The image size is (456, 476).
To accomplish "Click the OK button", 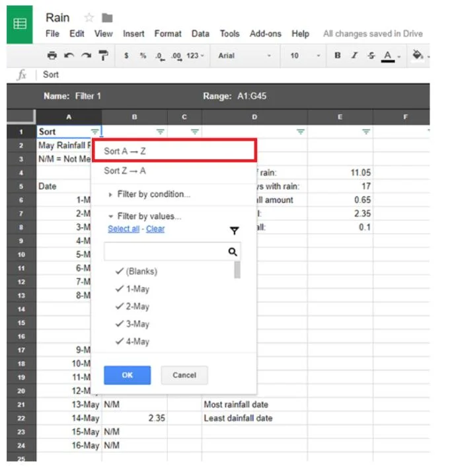I will pyautogui.click(x=127, y=375).
